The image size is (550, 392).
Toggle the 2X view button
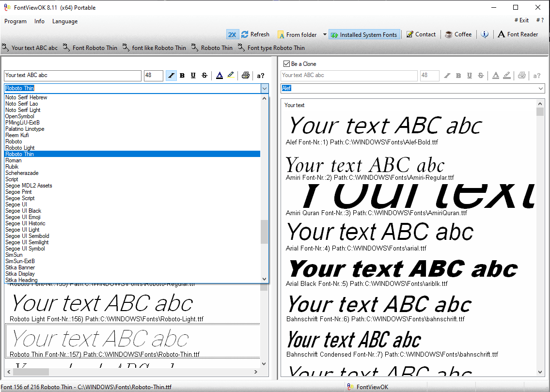coord(232,34)
